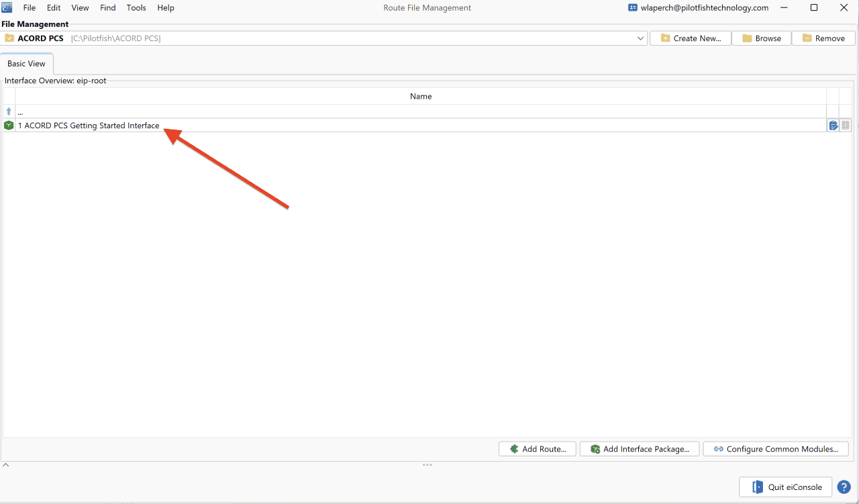Click the ACORD PCS folder icon in File Management
The width and height of the screenshot is (859, 504).
click(9, 38)
